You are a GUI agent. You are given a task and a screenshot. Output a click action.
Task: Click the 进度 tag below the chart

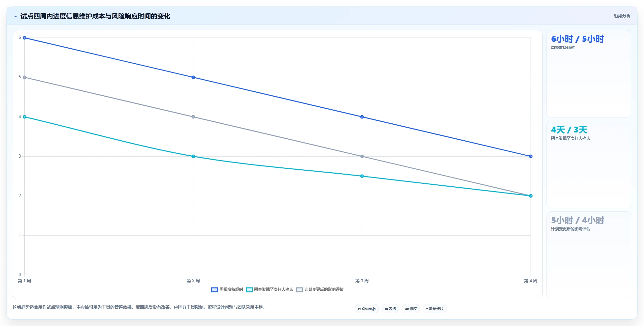[x=411, y=309]
